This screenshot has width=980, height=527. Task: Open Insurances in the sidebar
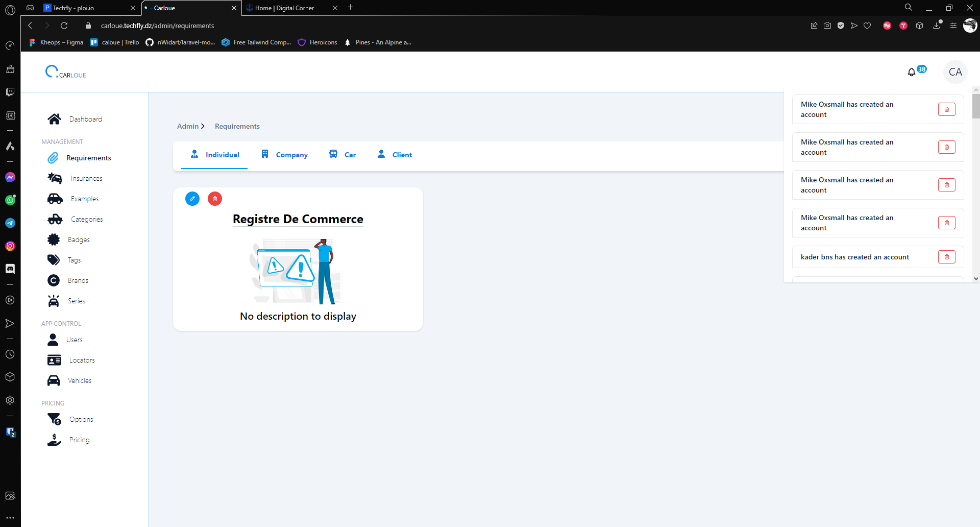pyautogui.click(x=86, y=178)
